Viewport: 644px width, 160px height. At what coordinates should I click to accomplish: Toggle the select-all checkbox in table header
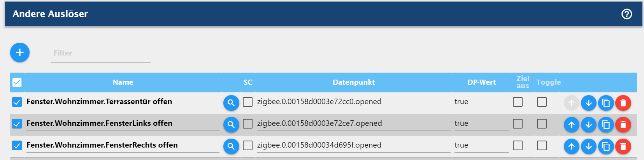coord(17,82)
